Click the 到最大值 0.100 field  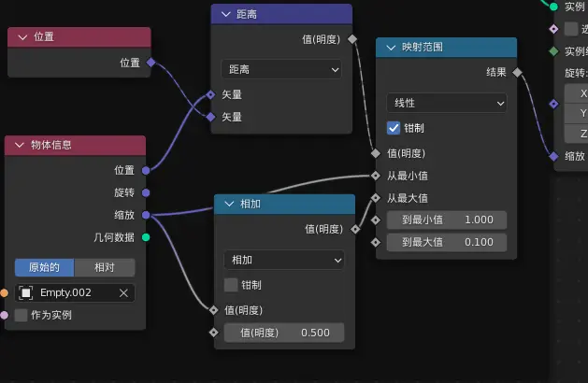[x=446, y=242]
